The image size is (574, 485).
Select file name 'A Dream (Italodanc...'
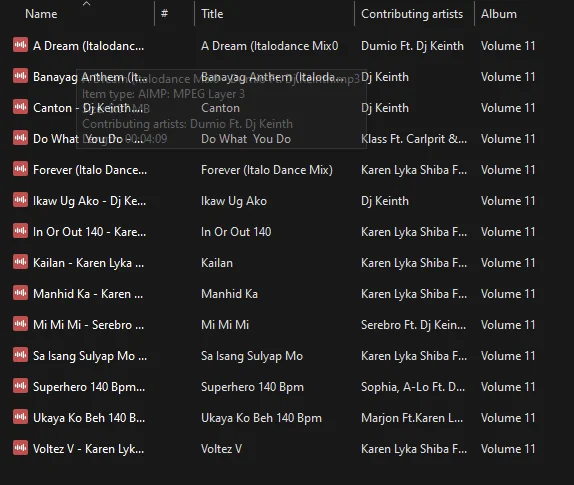(x=88, y=46)
